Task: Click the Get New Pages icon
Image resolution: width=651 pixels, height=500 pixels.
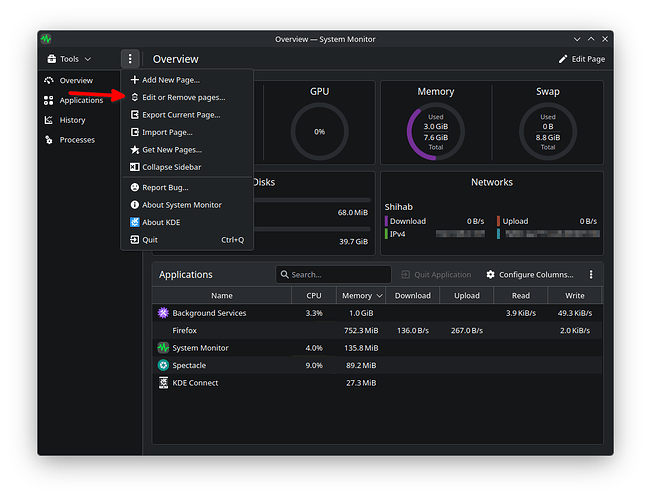Action: click(134, 150)
